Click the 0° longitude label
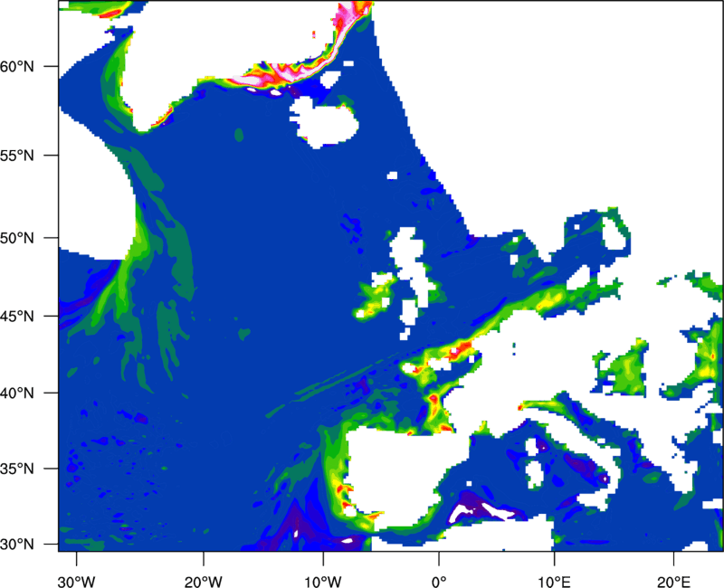The image size is (724, 588). [x=439, y=582]
